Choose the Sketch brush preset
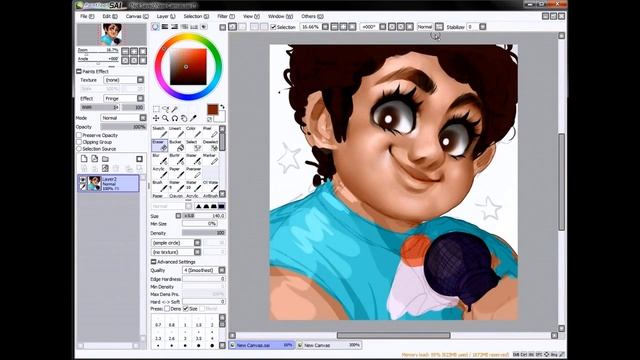640x360 pixels. [x=160, y=132]
